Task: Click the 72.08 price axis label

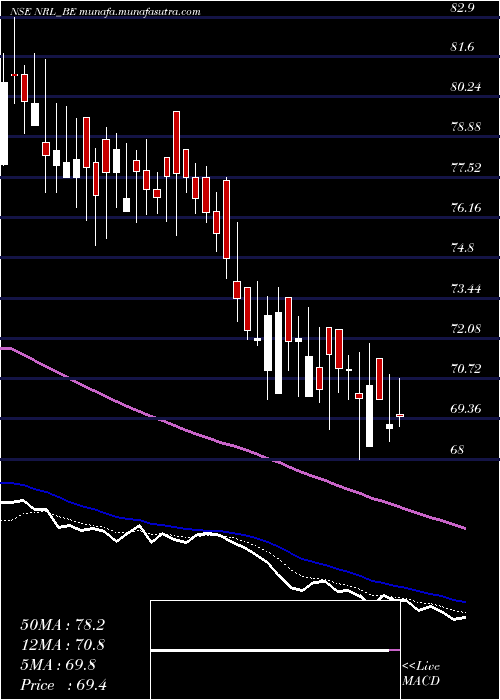Action: 467,329
